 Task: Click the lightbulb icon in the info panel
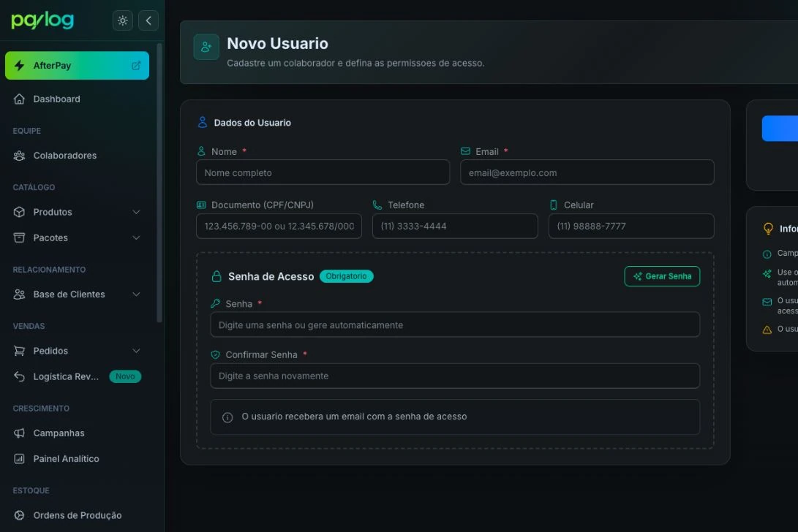click(768, 229)
